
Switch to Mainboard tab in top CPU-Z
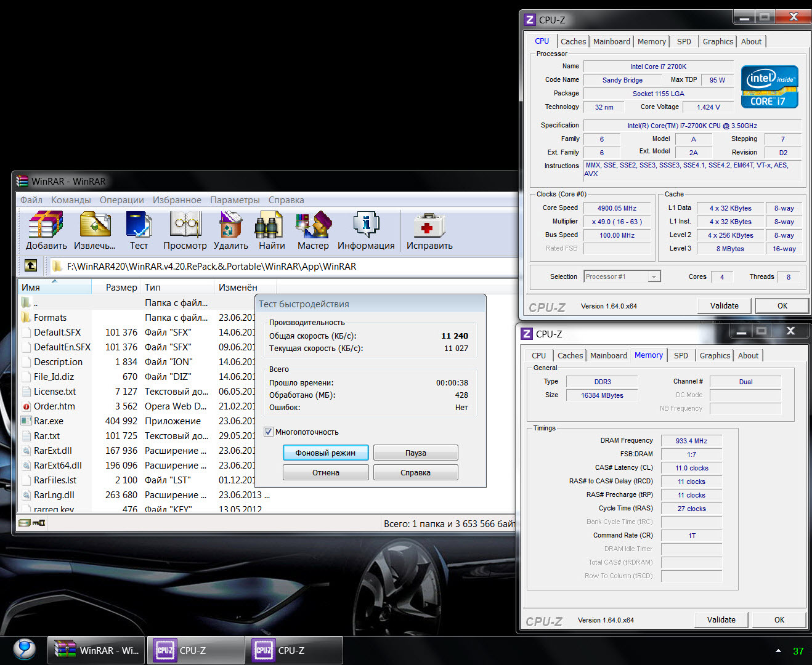point(612,41)
